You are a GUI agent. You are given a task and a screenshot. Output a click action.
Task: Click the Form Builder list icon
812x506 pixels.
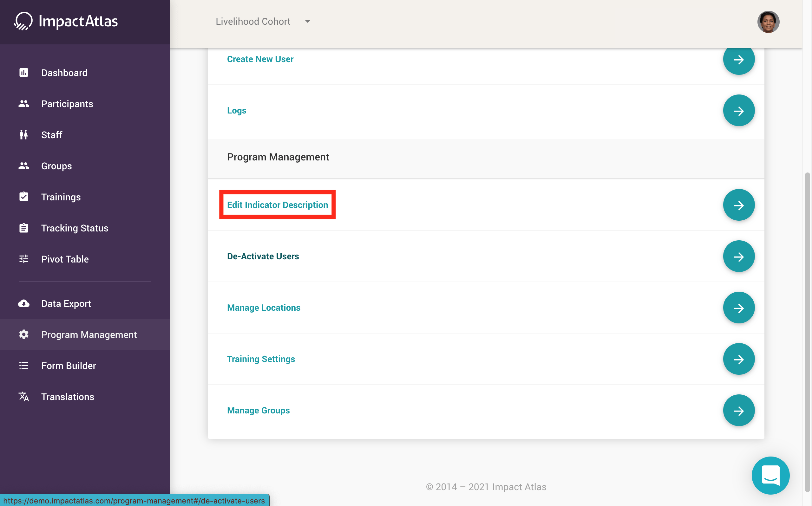[x=24, y=366]
